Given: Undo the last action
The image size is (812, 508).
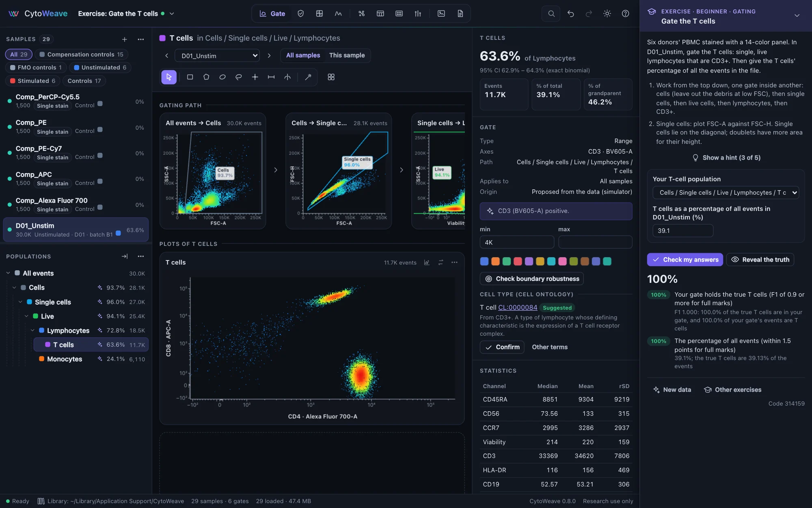Looking at the screenshot, I should point(570,13).
